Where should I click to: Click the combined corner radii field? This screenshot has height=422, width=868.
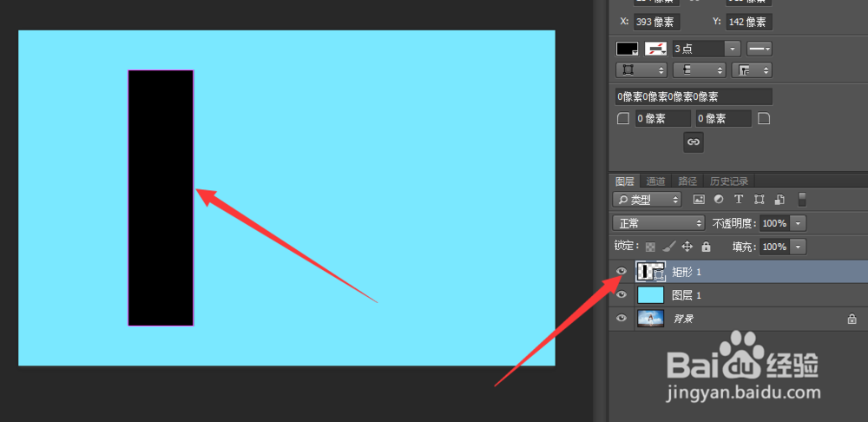tap(694, 97)
